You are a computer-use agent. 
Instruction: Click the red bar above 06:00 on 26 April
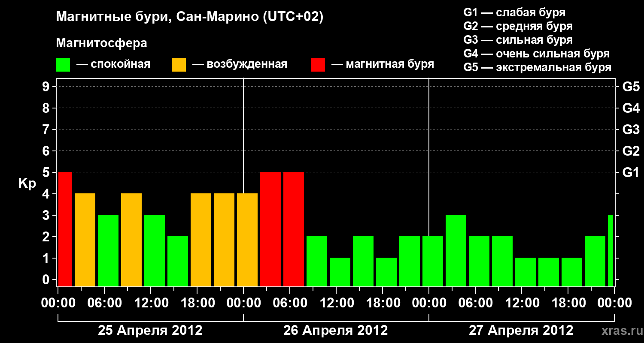pos(294,229)
